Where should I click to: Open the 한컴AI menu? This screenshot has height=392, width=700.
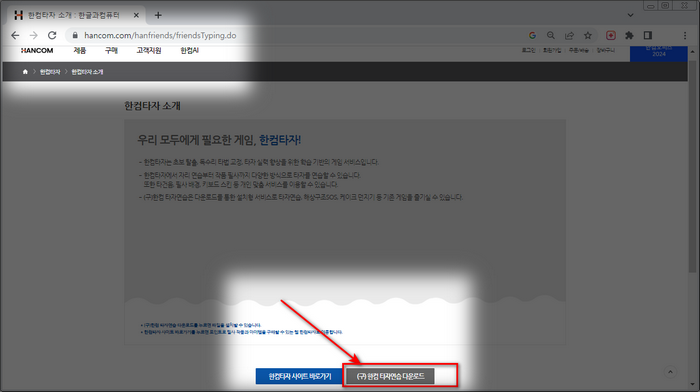[189, 50]
